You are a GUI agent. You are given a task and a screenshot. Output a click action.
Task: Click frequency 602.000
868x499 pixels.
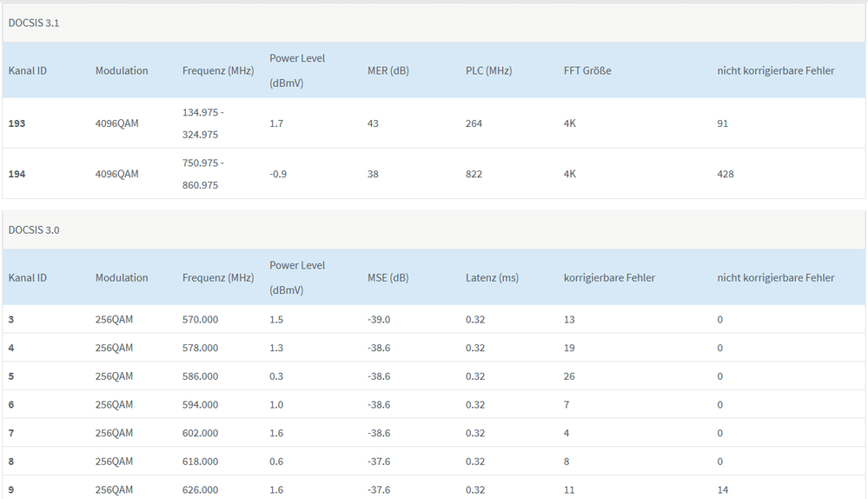[201, 433]
